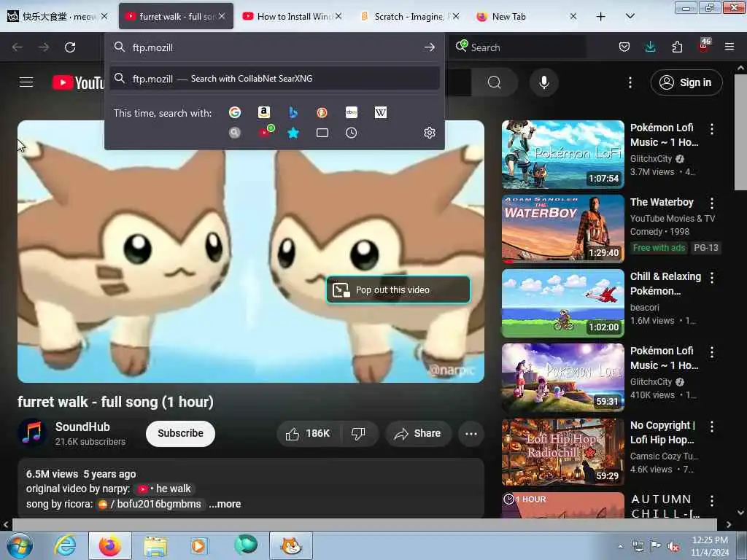The image size is (747, 560).
Task: Search open tabs using the tab icon
Action: (x=322, y=133)
